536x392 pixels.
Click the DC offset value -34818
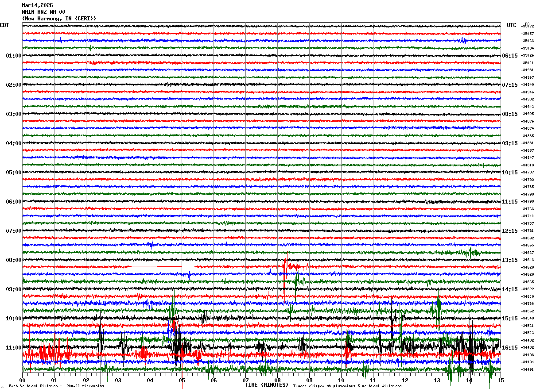click(x=528, y=165)
